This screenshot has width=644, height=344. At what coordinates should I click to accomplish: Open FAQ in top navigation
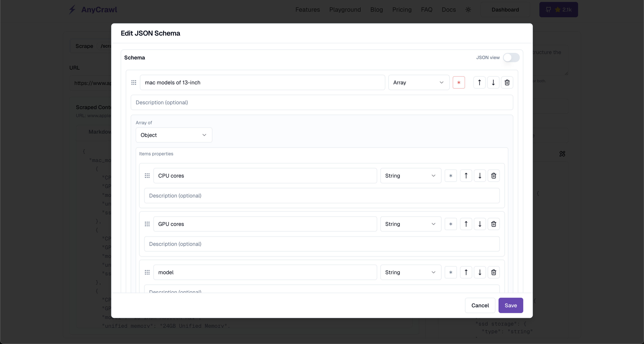pos(426,10)
